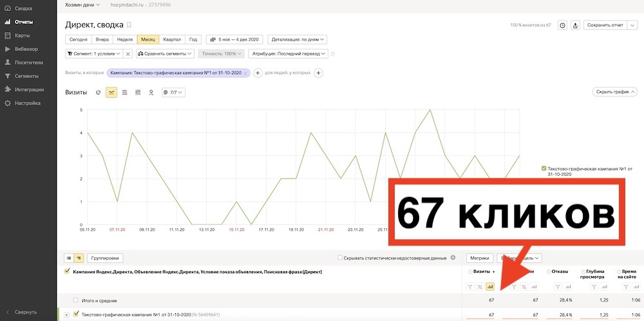
Task: Toggle percent icon under Визиты column
Action: (480, 287)
